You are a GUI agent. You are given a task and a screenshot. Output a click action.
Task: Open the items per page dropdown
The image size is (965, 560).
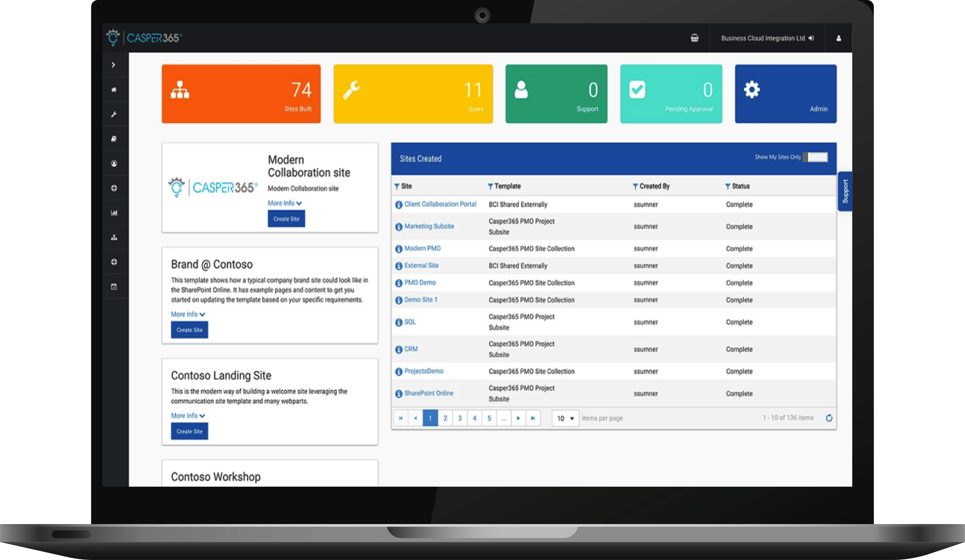click(x=565, y=418)
